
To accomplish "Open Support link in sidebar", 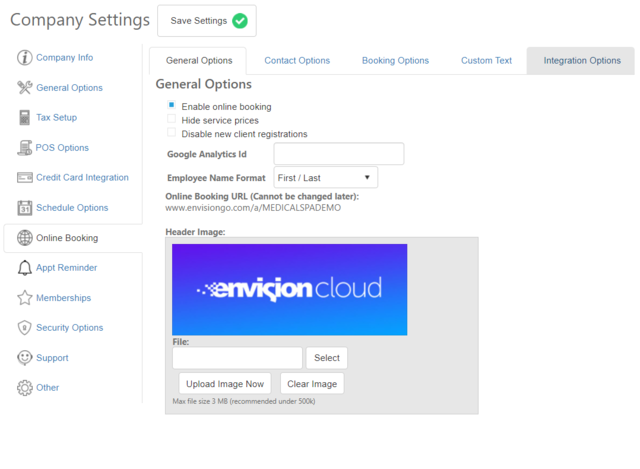I will (x=52, y=358).
